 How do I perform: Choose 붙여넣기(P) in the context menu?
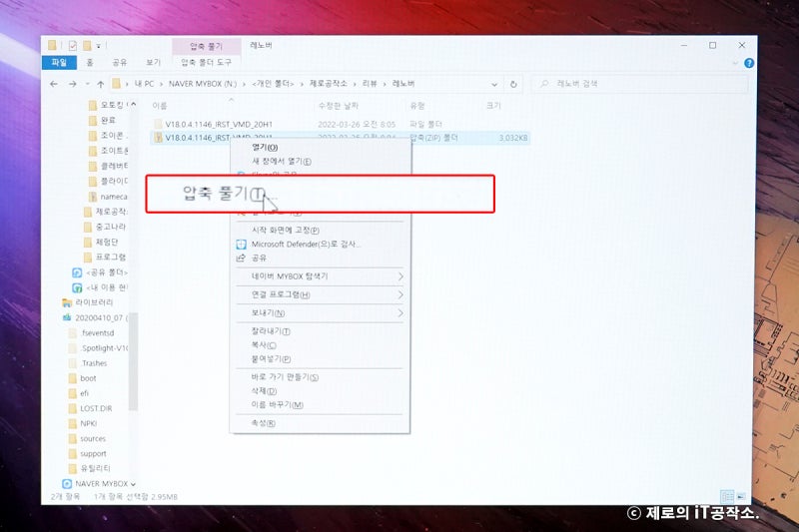click(271, 359)
